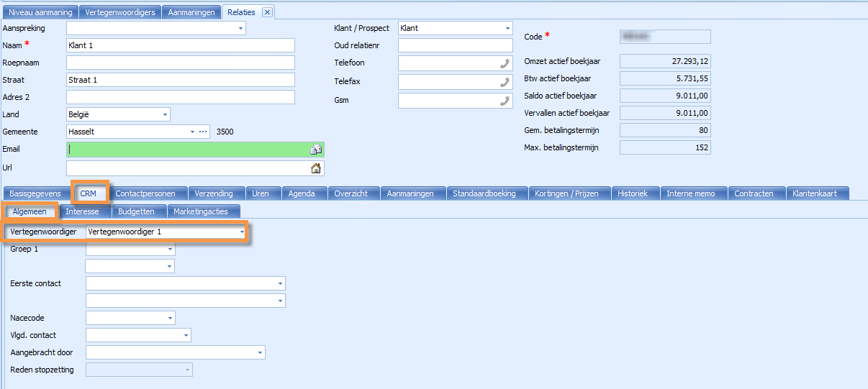Open the Vlgd. contact dropdown
This screenshot has height=389, width=868.
click(186, 335)
